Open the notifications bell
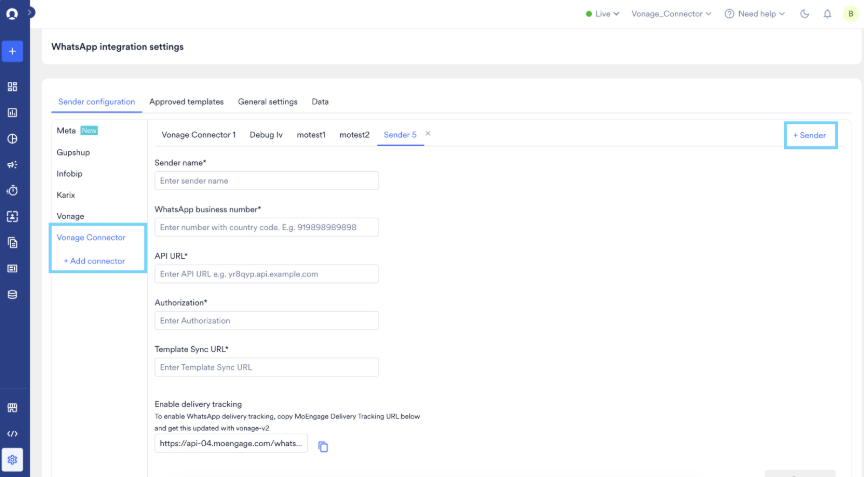Image resolution: width=864 pixels, height=477 pixels. point(827,14)
